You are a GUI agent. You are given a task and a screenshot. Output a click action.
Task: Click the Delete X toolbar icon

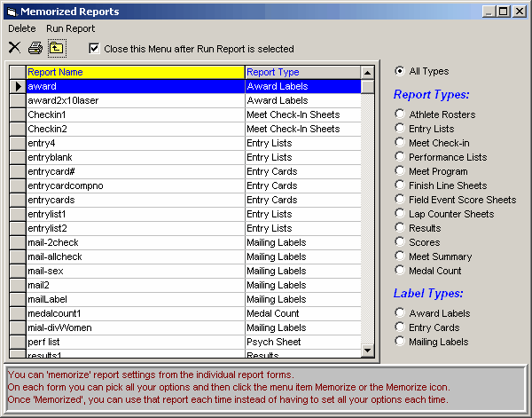click(x=14, y=48)
